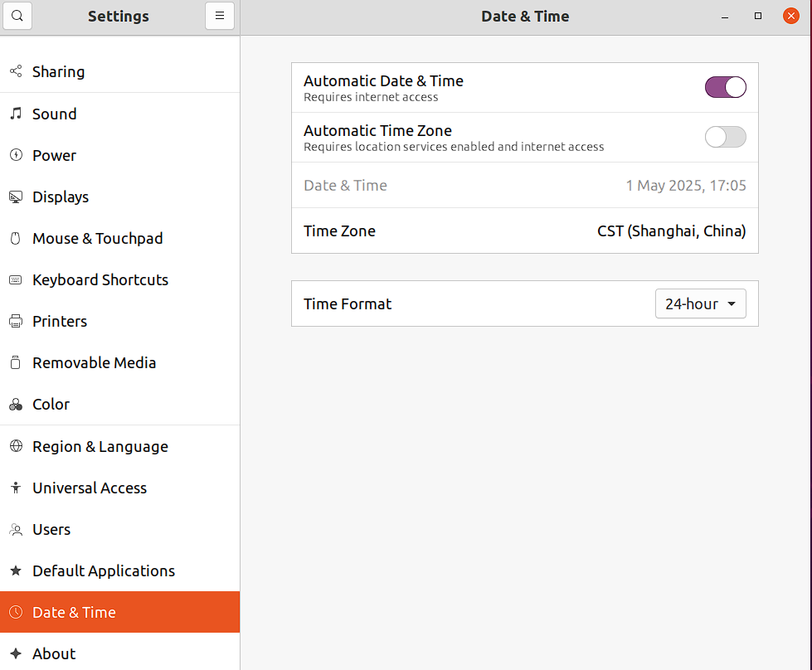Click the Printers icon in the sidebar
The width and height of the screenshot is (812, 670).
[x=16, y=321]
